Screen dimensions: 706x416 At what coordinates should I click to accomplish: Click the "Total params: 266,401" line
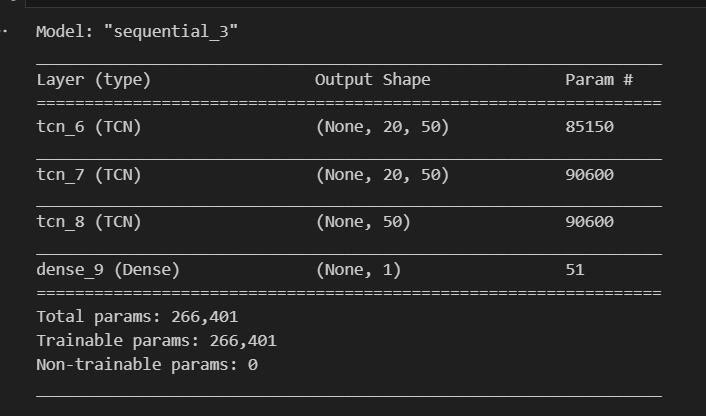[137, 317]
